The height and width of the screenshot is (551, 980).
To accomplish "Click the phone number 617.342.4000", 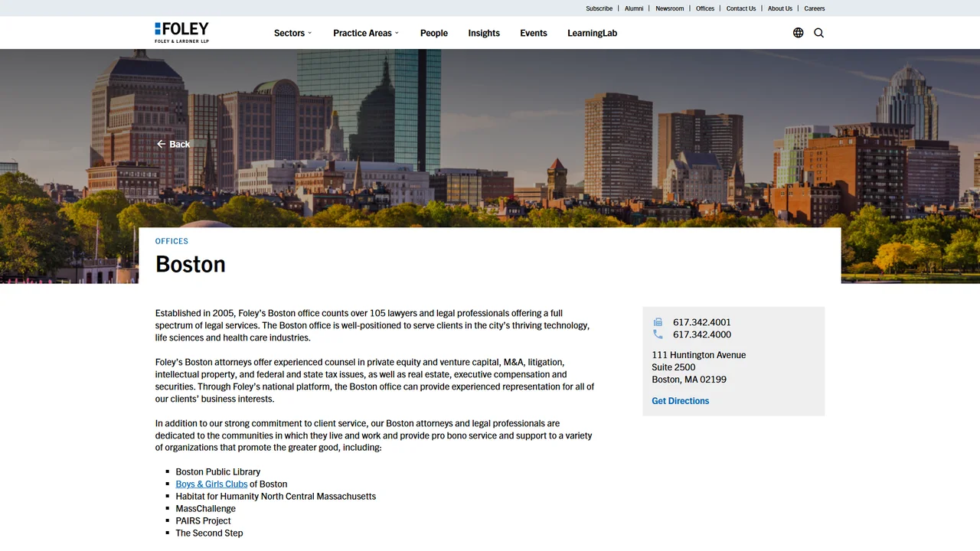I will (x=702, y=334).
